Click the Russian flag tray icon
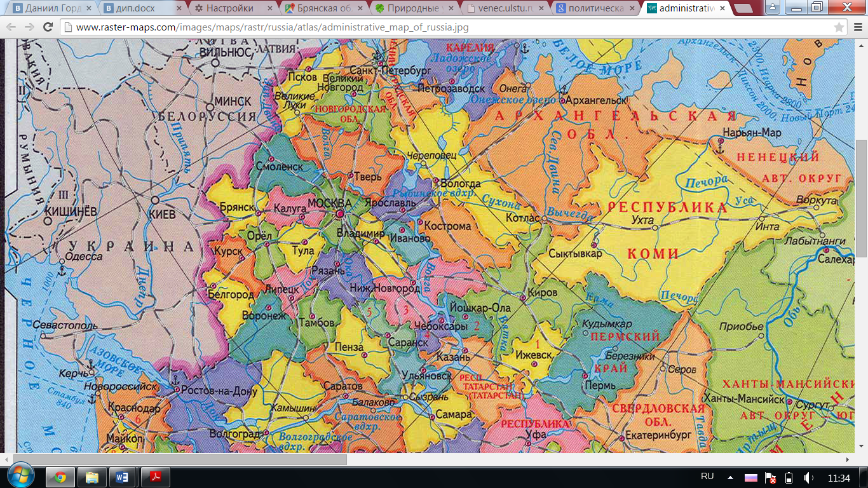868x488 pixels. click(751, 477)
